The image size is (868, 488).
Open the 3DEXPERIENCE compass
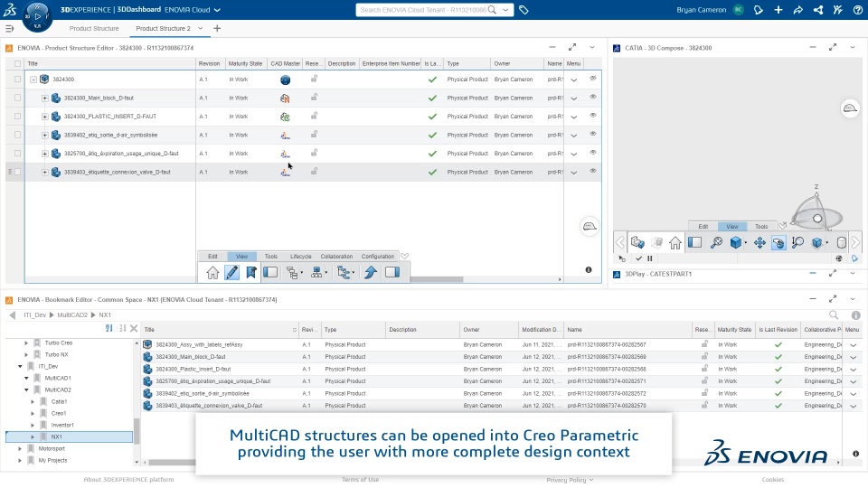[37, 16]
